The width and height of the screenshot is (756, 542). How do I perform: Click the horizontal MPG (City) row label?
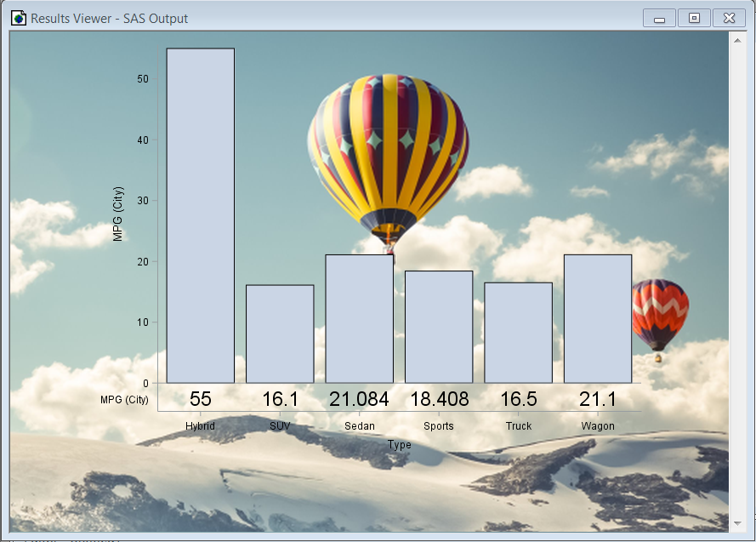tap(124, 400)
